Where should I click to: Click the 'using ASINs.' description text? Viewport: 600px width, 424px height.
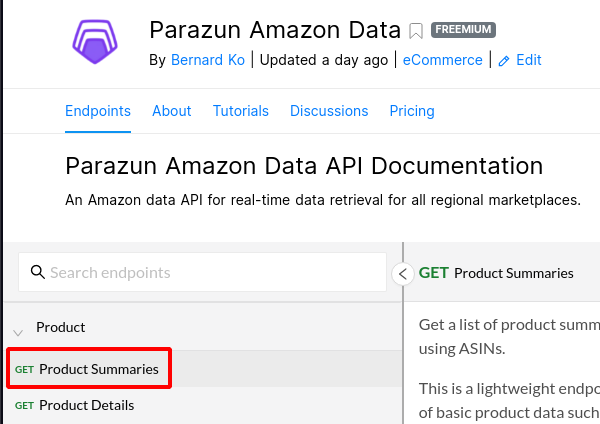pyautogui.click(x=462, y=349)
